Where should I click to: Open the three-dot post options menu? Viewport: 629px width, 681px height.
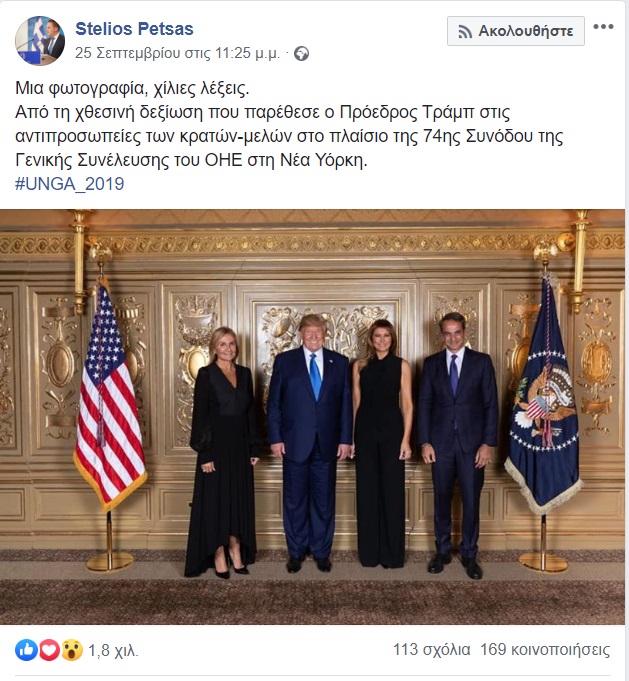tap(603, 27)
